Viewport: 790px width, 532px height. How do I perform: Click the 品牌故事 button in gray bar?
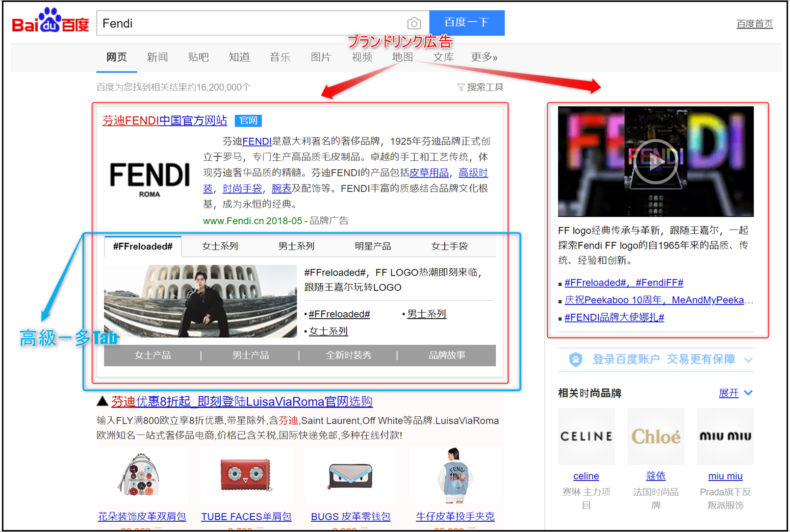pyautogui.click(x=447, y=355)
